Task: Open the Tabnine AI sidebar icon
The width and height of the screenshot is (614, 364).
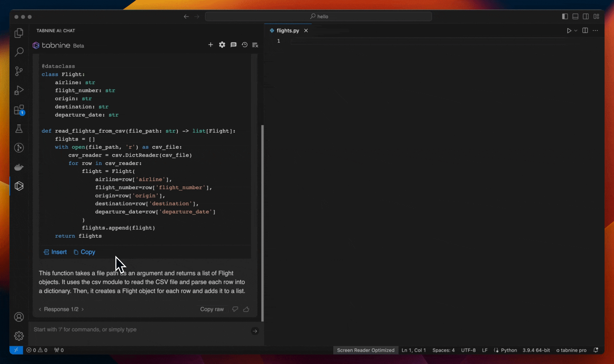Action: pyautogui.click(x=19, y=186)
